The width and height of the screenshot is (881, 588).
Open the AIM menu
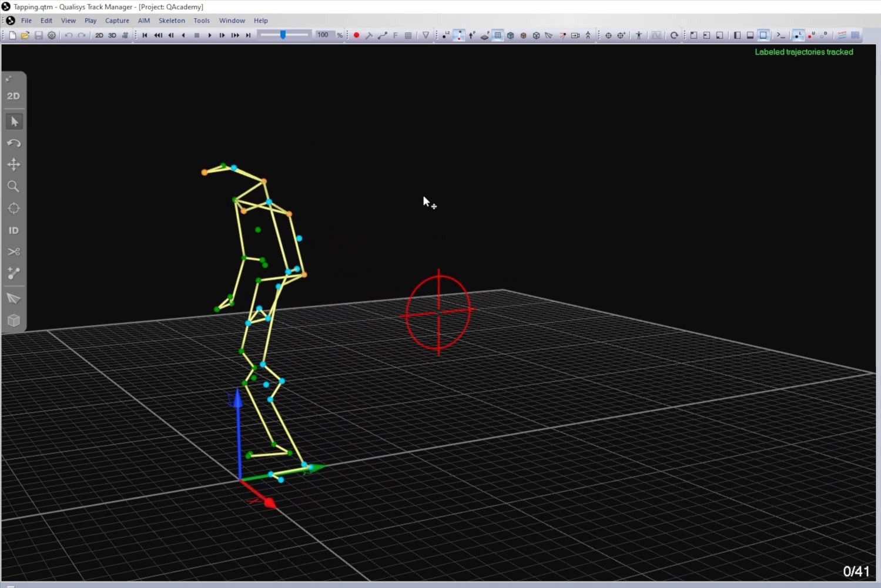pos(144,21)
